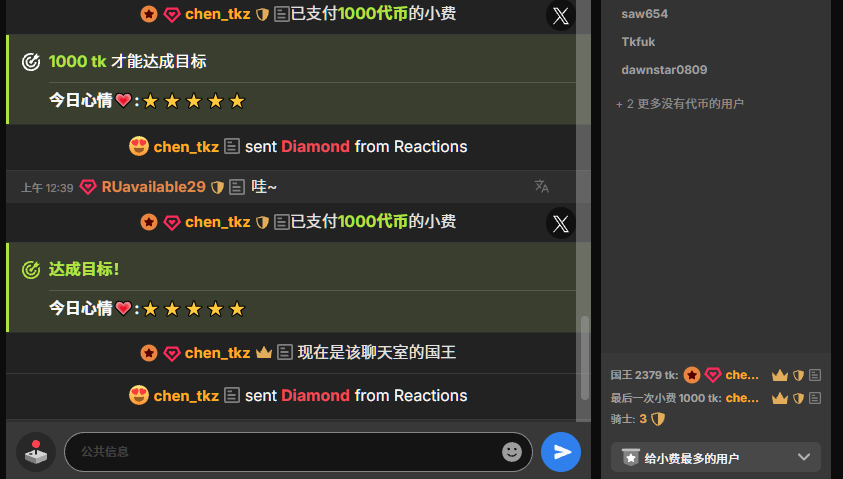Click the goal icon beside 1000 tk 才能达成目标

pyautogui.click(x=31, y=62)
